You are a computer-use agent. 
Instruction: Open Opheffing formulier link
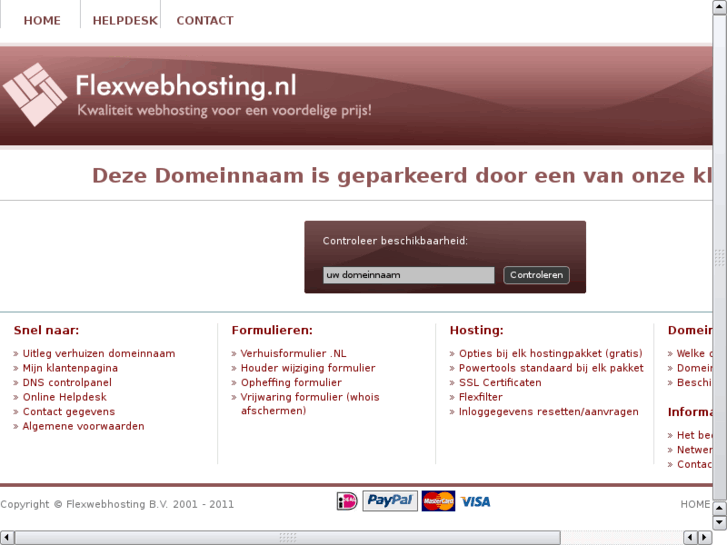[x=291, y=382]
